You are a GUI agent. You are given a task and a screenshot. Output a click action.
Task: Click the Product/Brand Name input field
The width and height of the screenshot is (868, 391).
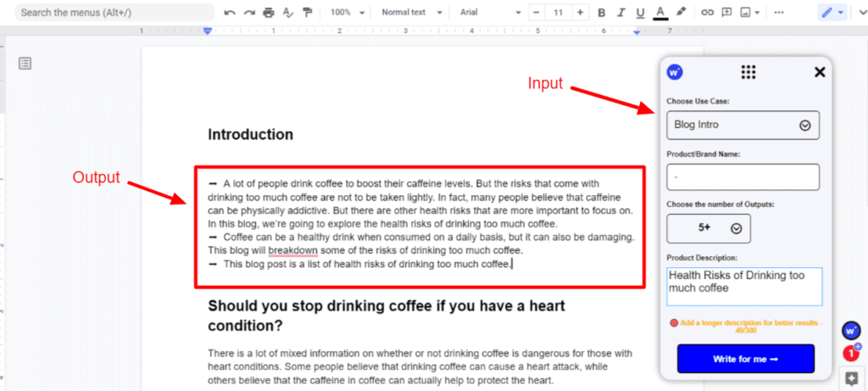pos(743,177)
